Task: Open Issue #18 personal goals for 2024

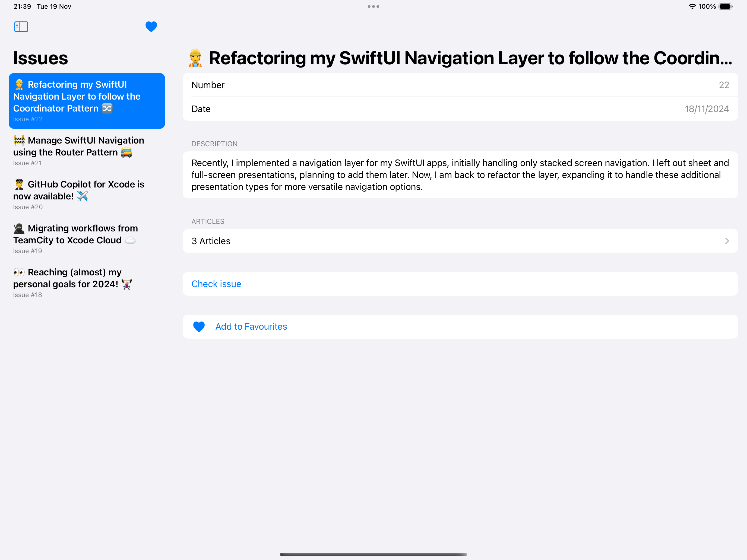Action: (86, 282)
